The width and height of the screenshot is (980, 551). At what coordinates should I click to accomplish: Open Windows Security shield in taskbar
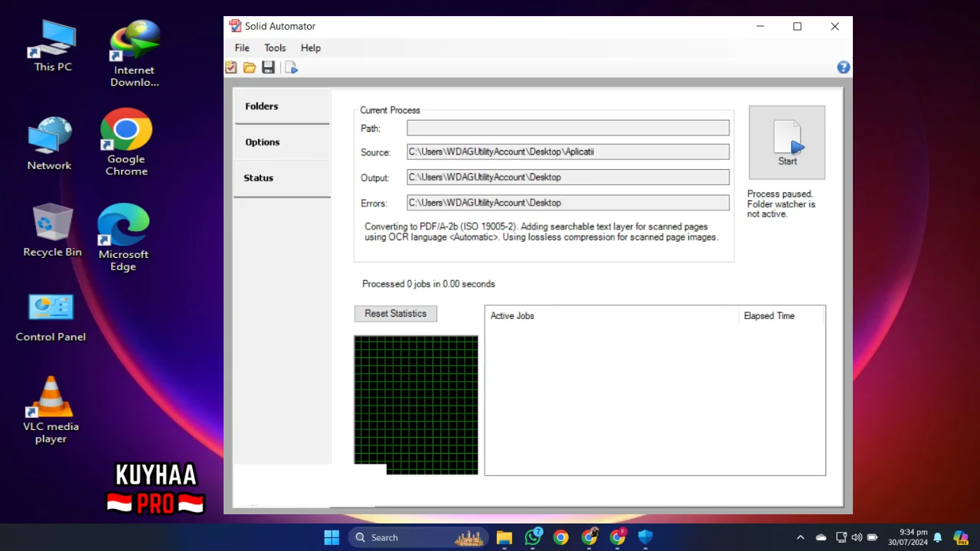click(645, 537)
